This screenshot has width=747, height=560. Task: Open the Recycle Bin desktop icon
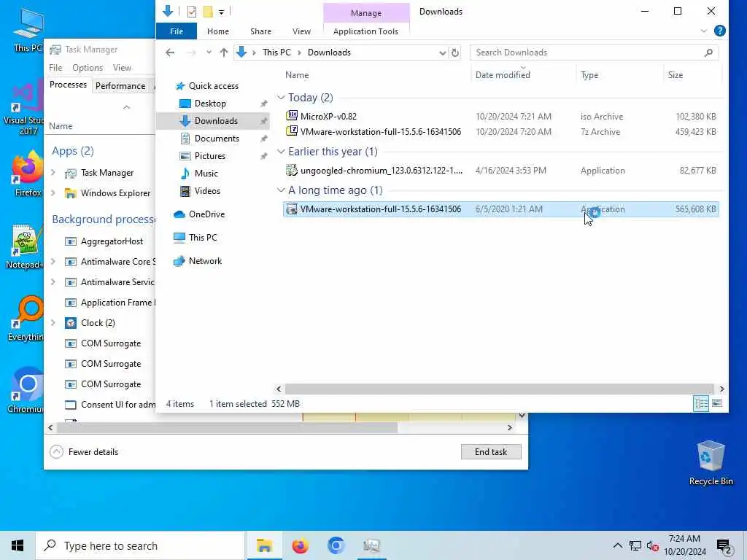click(x=711, y=463)
